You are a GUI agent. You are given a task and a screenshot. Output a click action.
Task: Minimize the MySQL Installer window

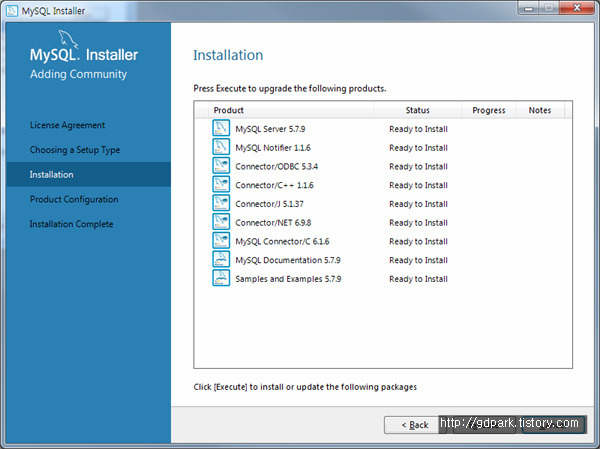[528, 8]
